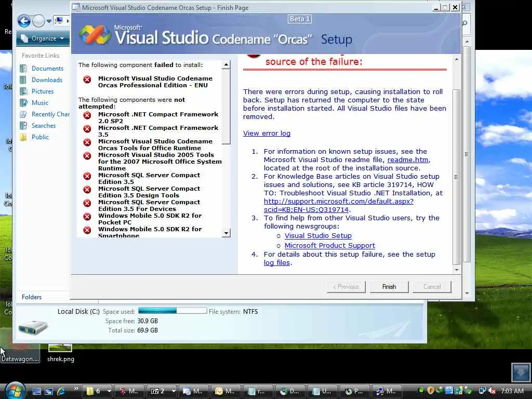The width and height of the screenshot is (532, 399).
Task: Open the View error log link
Action: [x=267, y=134]
